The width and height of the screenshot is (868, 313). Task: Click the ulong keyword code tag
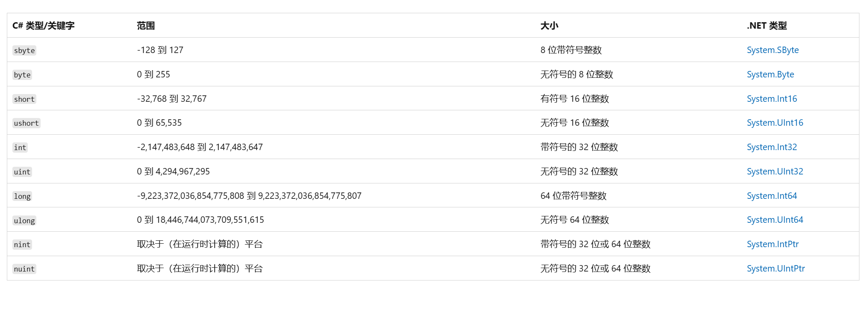pos(24,221)
